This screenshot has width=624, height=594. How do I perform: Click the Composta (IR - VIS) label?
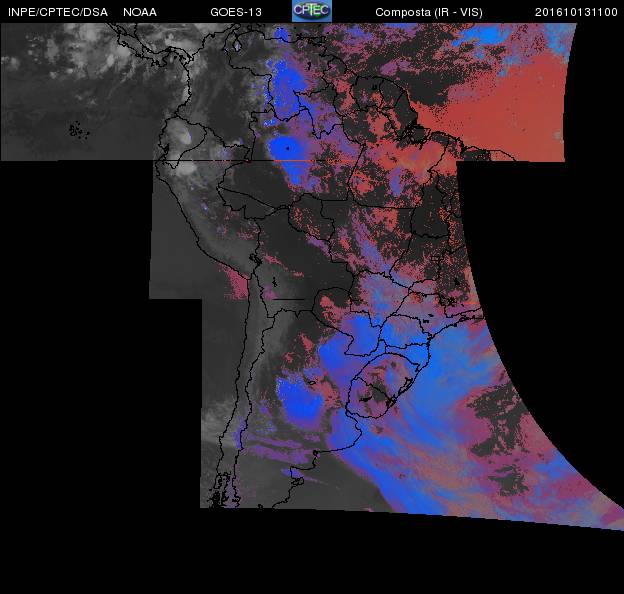coord(429,13)
